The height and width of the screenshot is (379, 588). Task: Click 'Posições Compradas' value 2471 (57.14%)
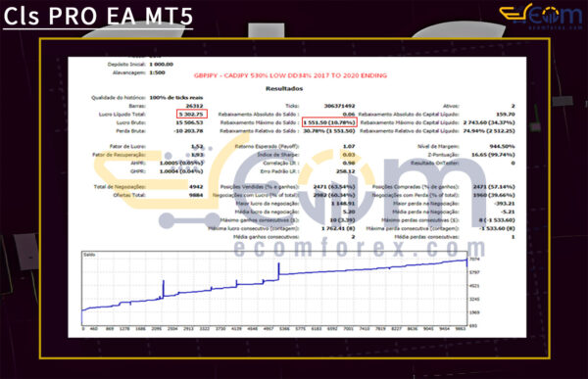point(494,186)
